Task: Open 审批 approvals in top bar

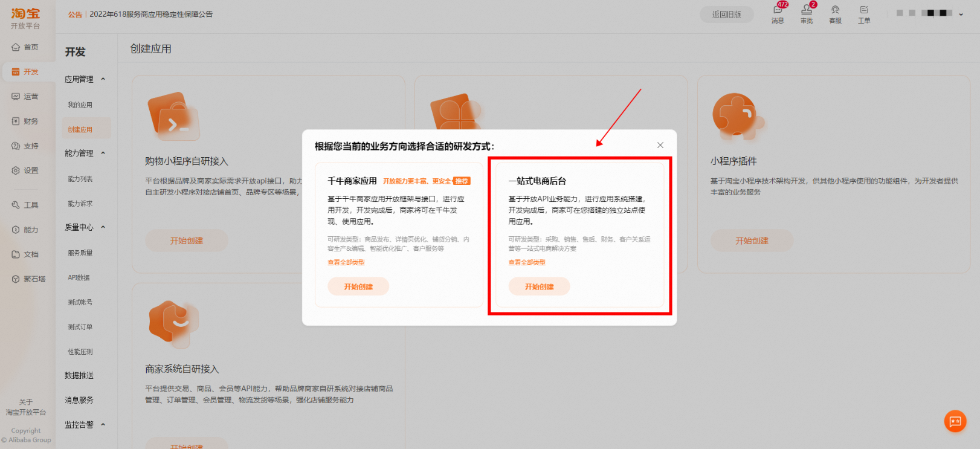Action: click(807, 13)
